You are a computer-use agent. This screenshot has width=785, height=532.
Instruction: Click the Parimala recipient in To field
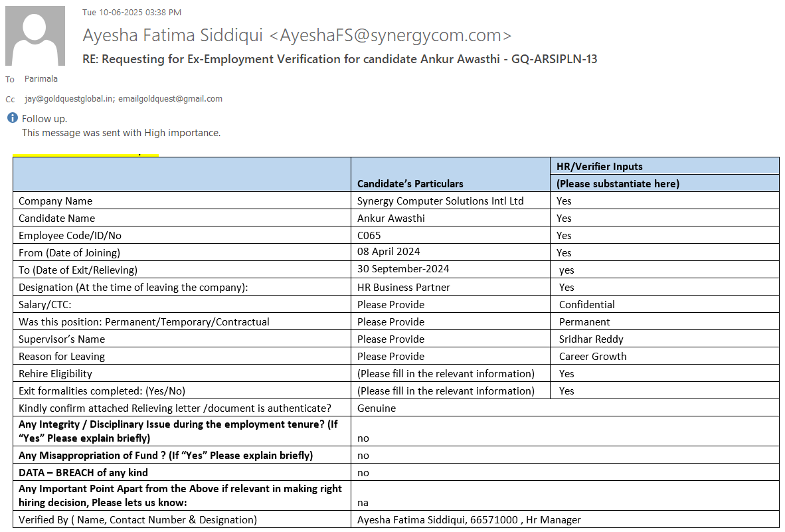[41, 79]
